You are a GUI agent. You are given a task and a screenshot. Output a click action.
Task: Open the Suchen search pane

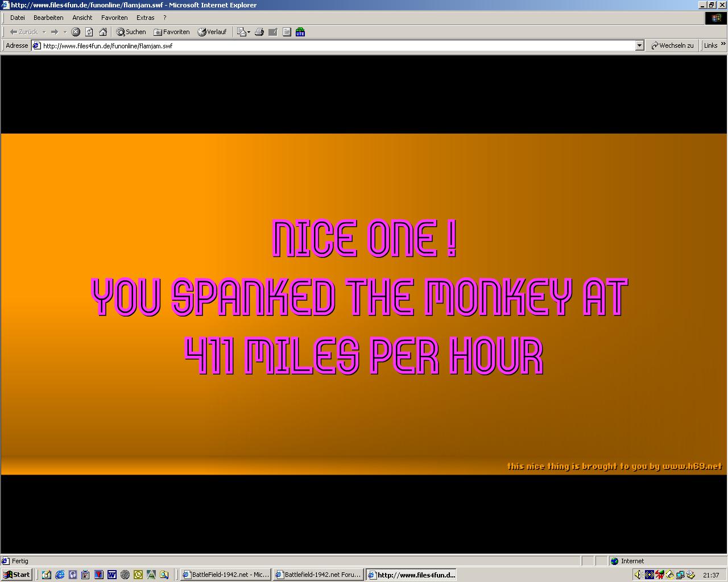click(131, 32)
